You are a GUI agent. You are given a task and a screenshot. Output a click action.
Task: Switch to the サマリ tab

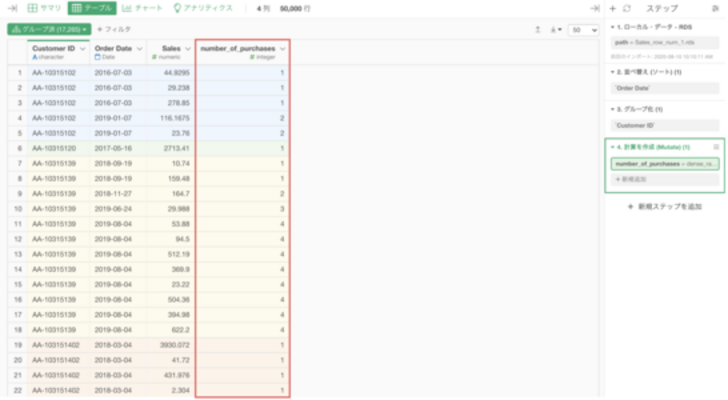[44, 8]
